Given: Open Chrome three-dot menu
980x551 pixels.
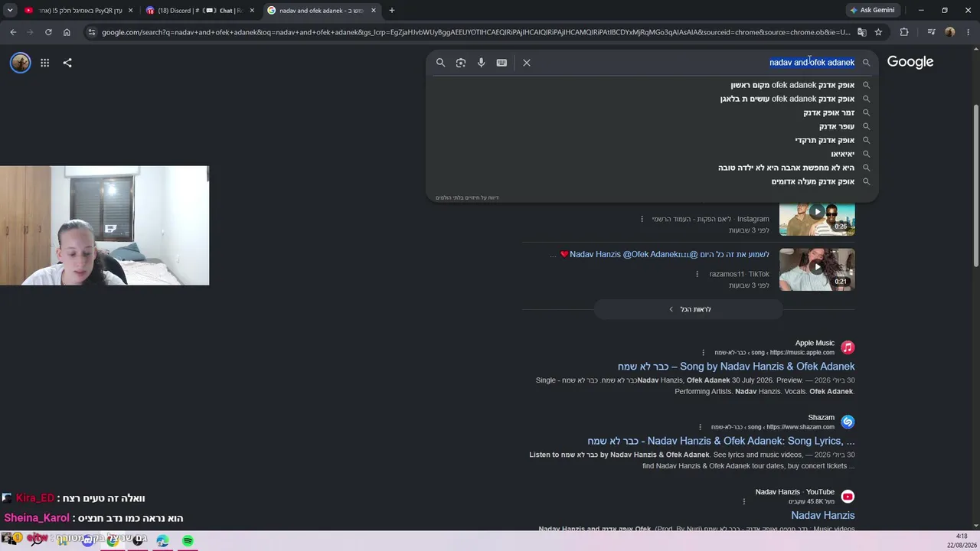Looking at the screenshot, I should click(968, 32).
